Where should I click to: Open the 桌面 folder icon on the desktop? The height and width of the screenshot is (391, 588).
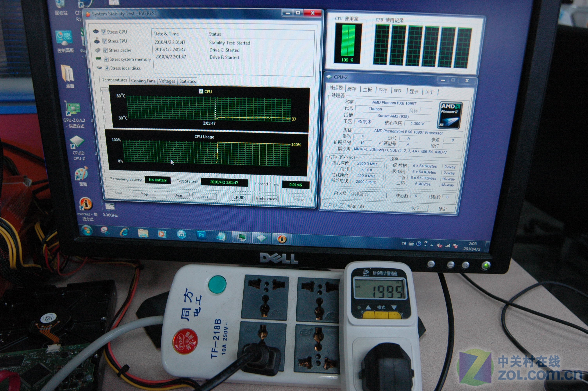point(68,76)
